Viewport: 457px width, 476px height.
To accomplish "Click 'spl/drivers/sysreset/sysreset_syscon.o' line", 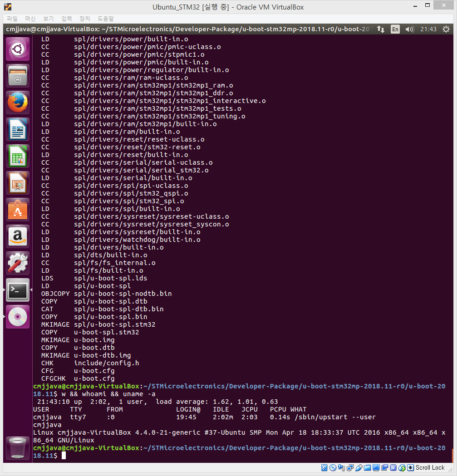I will (152, 224).
